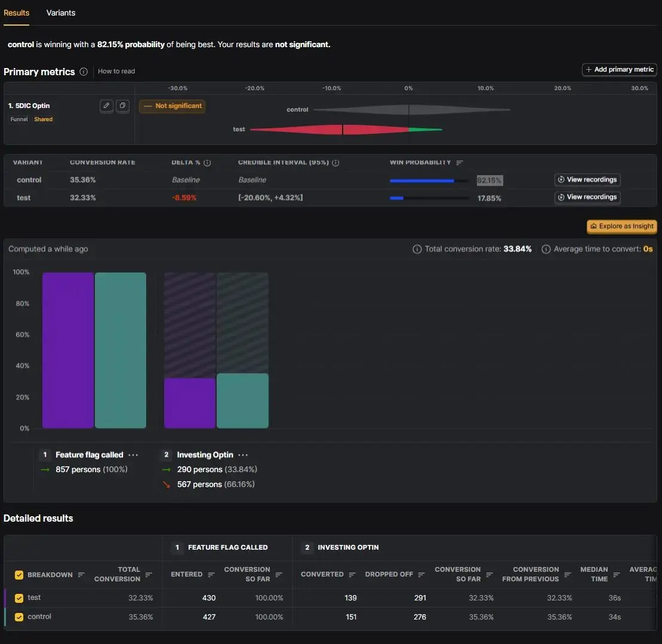
Task: Click the info icon next to Primary metrics
Action: click(x=84, y=72)
